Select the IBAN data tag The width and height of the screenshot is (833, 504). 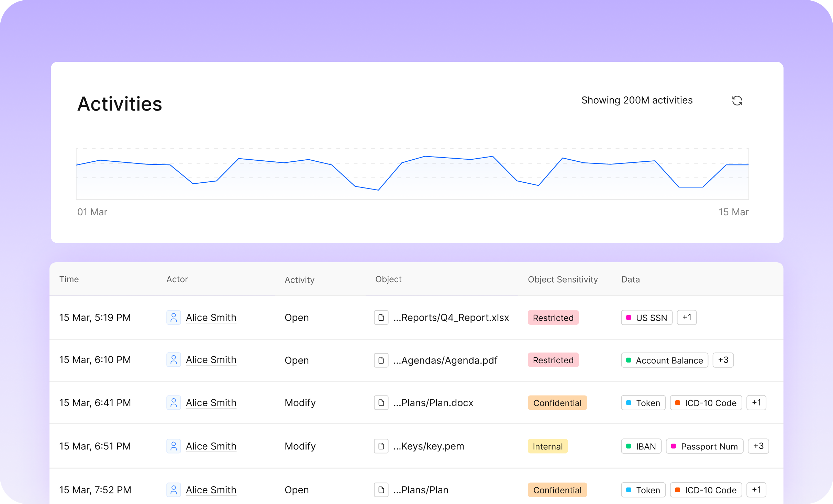(641, 446)
